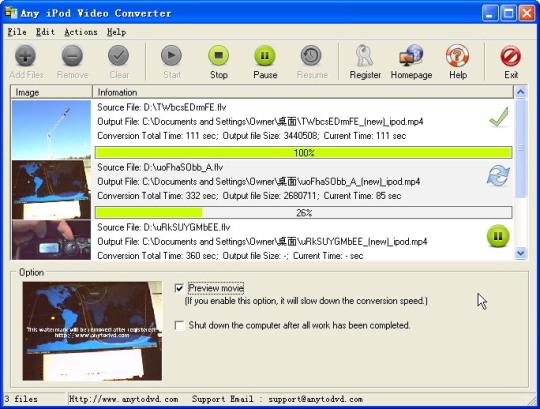Viewport: 540px width, 409px height.
Task: Click the scrollbar down arrow
Action: (520, 254)
